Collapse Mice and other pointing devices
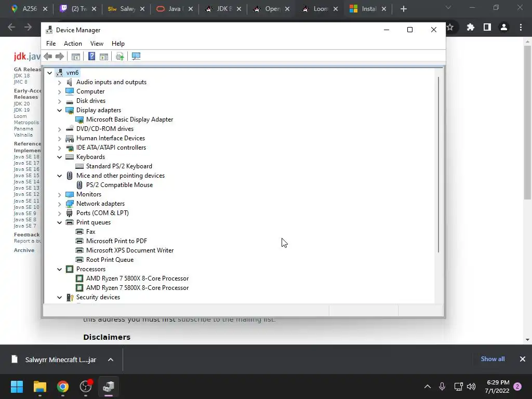Screen dimensions: 532x399 point(59,176)
